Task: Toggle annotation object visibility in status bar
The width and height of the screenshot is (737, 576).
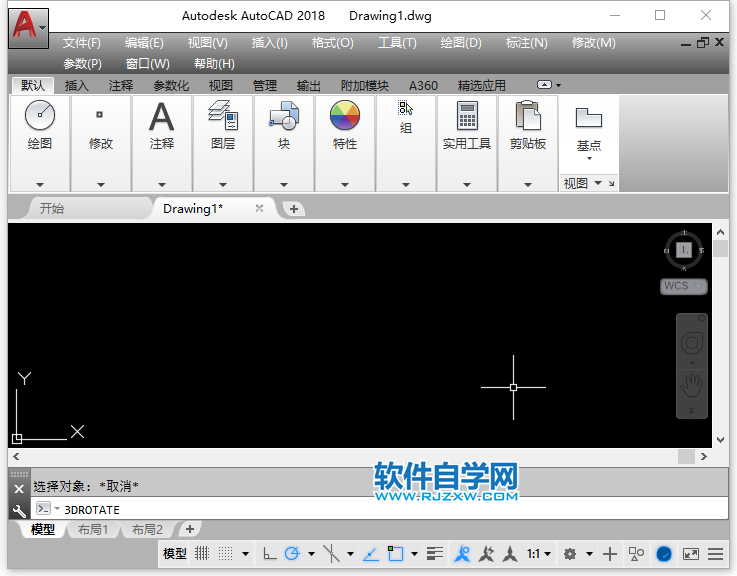Action: (x=462, y=554)
